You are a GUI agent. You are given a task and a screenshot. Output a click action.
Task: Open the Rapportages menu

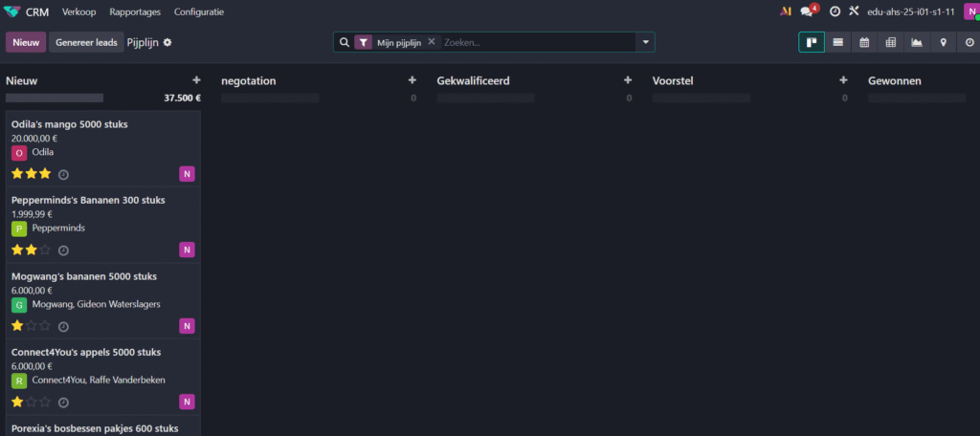point(136,11)
